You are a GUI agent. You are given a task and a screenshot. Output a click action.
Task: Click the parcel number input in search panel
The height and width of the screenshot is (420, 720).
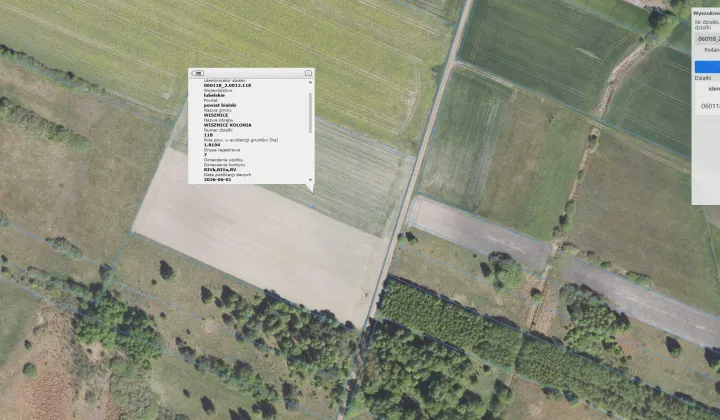coord(707,39)
